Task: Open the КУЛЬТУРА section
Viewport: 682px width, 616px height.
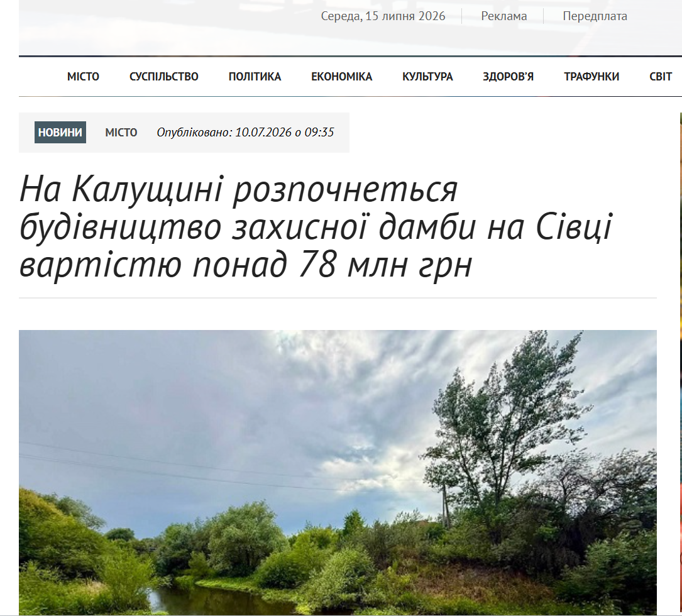Action: pos(427,77)
